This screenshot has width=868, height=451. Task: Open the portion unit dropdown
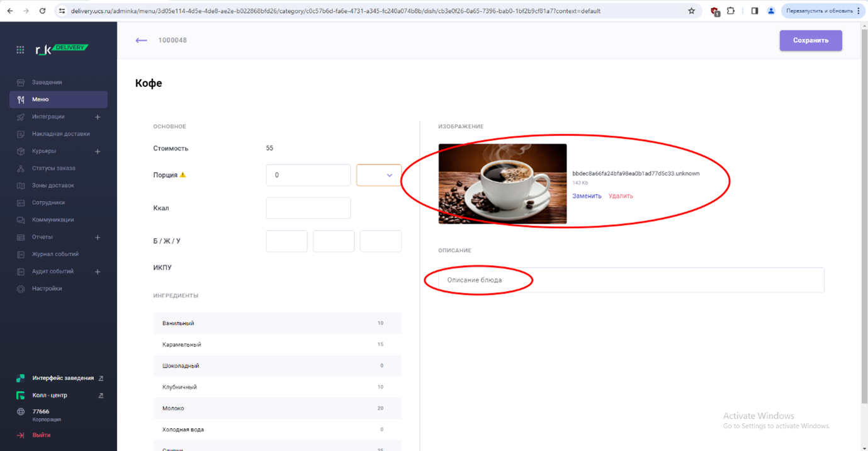[x=379, y=175]
